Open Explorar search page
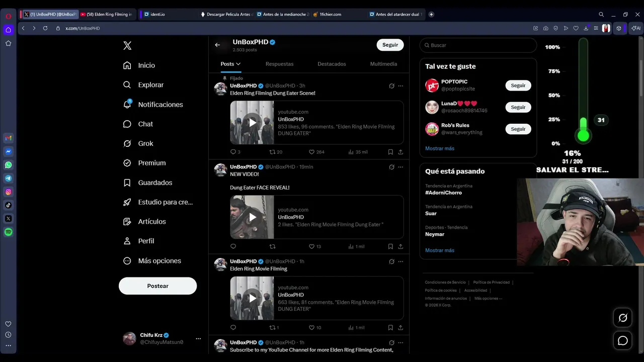This screenshot has width=644, height=362. click(143, 85)
